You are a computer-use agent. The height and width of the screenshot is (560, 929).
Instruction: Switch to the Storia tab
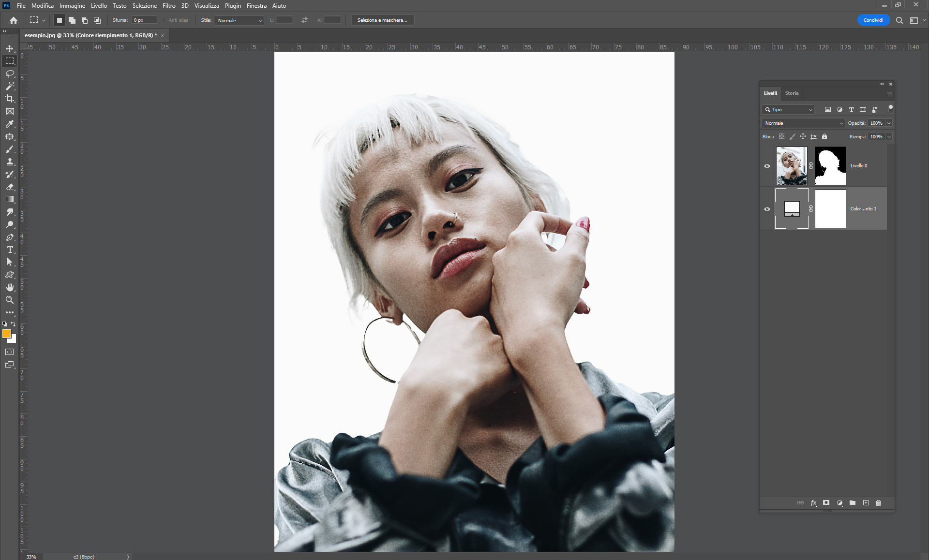click(x=792, y=93)
